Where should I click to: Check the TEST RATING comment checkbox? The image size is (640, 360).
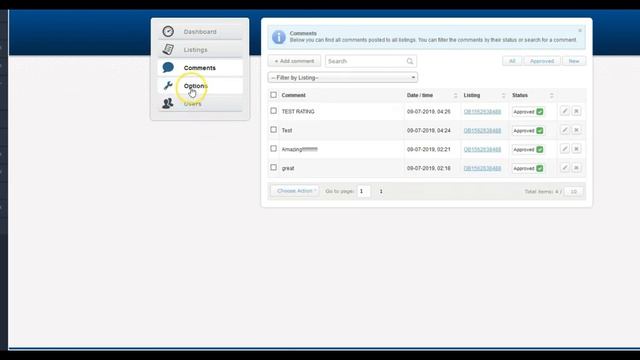point(273,111)
